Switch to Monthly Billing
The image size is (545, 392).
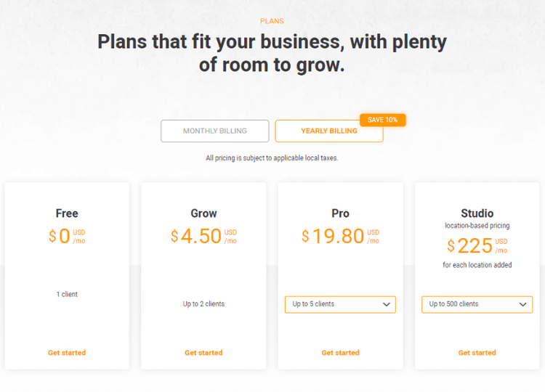[x=215, y=131]
